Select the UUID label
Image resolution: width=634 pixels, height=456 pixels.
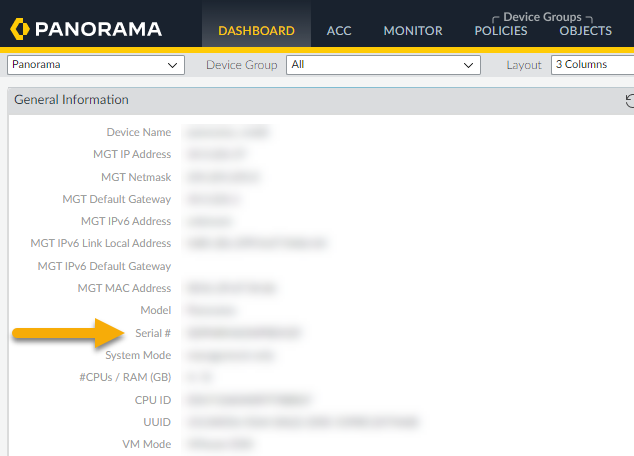click(157, 422)
